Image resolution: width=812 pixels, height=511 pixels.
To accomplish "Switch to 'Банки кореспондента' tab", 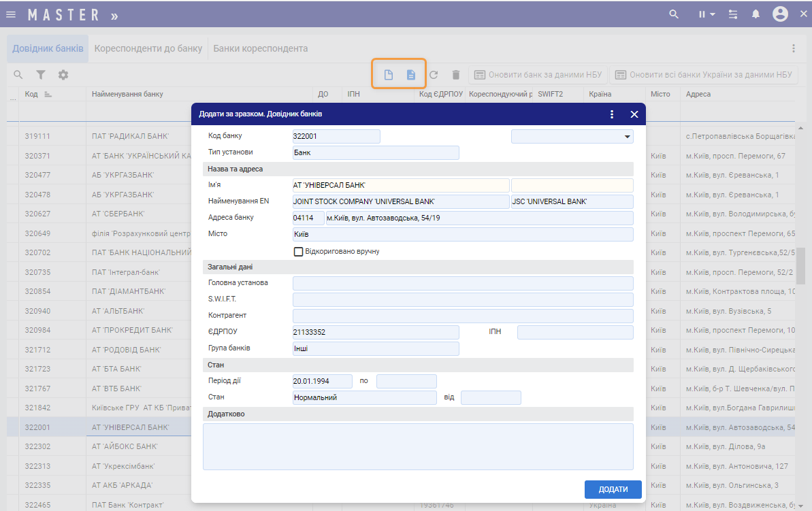I will click(261, 49).
